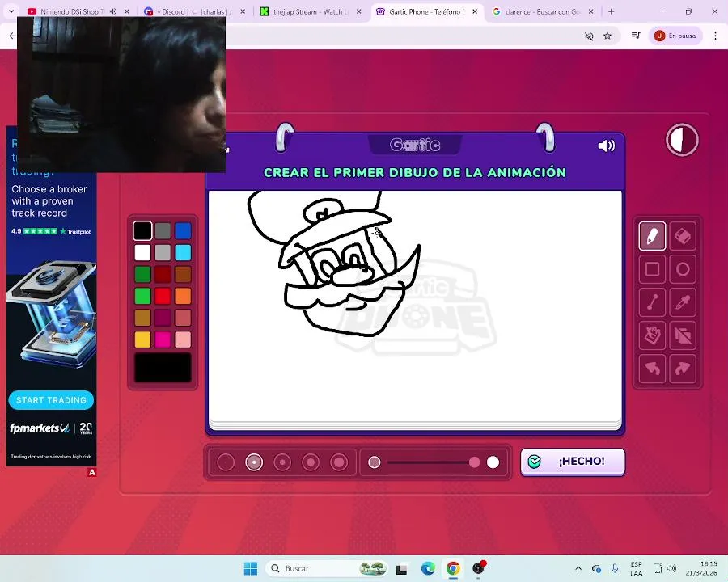Switch to the thejiap Stream tab
728x582 pixels.
310,11
